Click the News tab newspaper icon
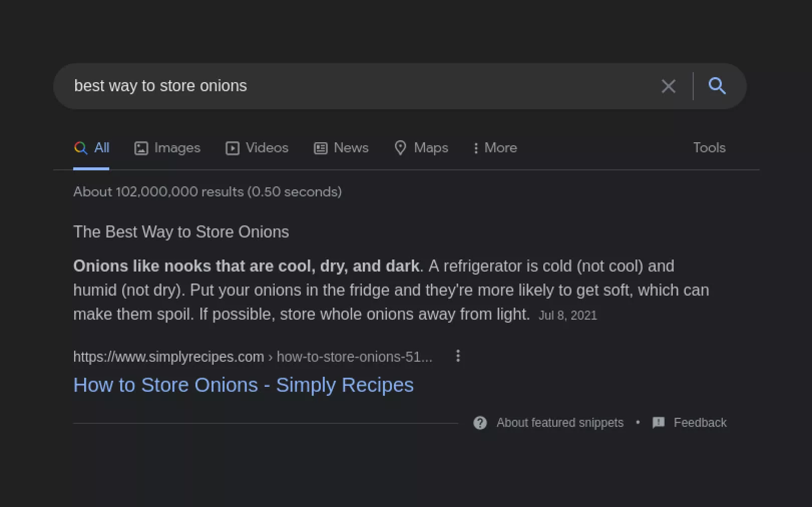This screenshot has width=812, height=507. coord(321,148)
